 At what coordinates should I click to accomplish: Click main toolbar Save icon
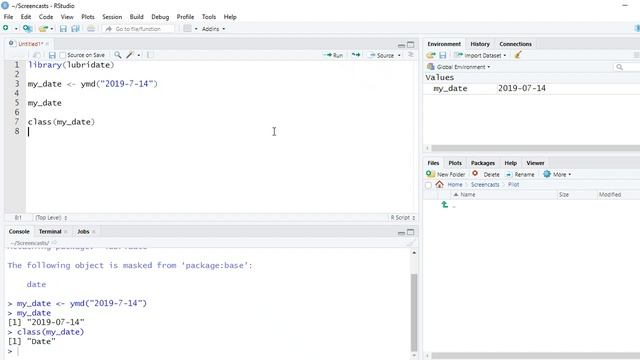coord(63,29)
